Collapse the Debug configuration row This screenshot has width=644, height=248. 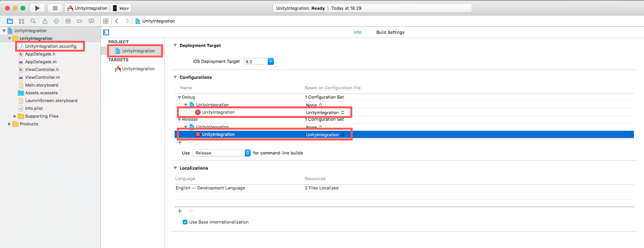pyautogui.click(x=179, y=97)
